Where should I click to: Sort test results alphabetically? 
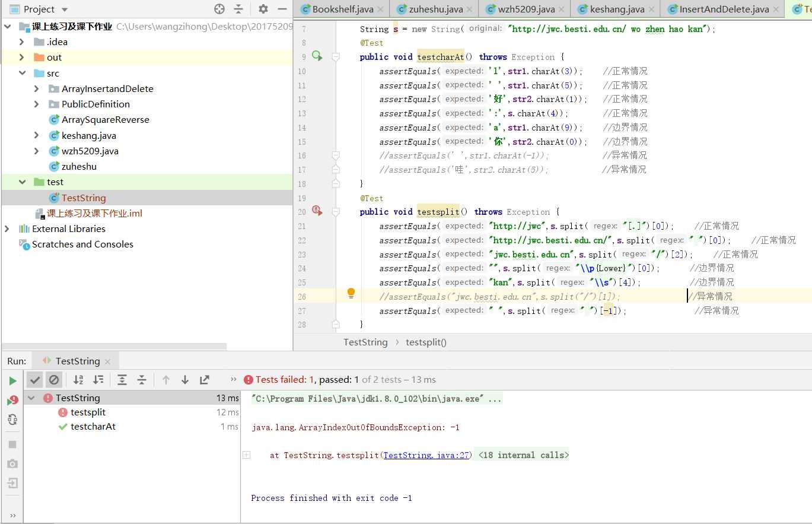78,380
